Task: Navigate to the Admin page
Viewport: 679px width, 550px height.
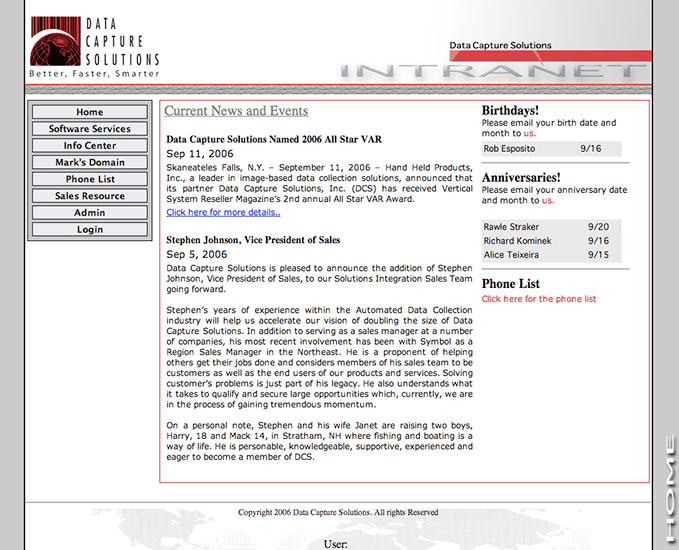Action: (x=90, y=213)
